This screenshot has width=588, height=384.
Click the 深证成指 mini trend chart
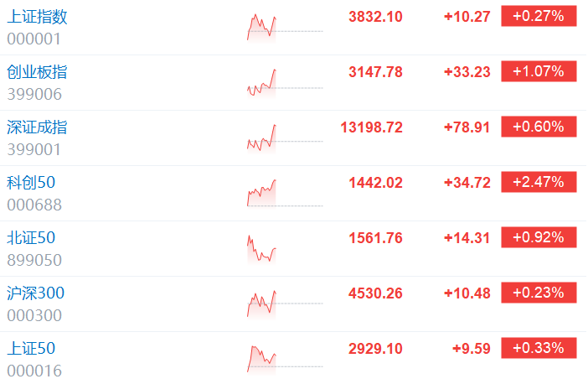click(285, 138)
